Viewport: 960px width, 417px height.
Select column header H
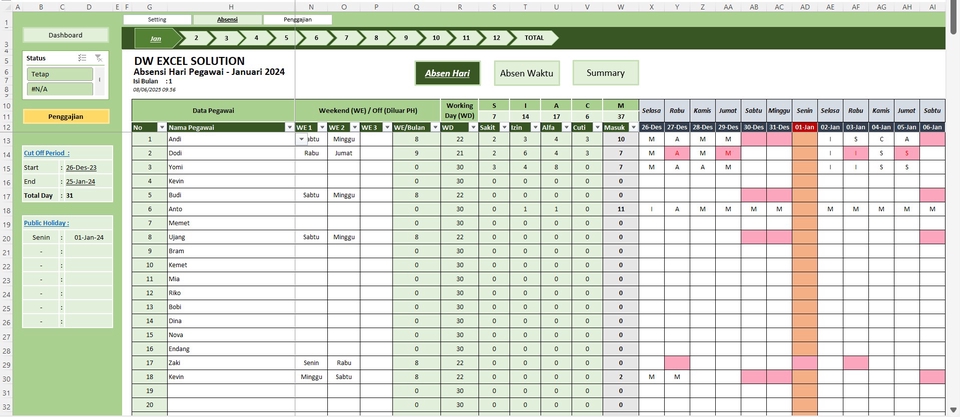(231, 7)
